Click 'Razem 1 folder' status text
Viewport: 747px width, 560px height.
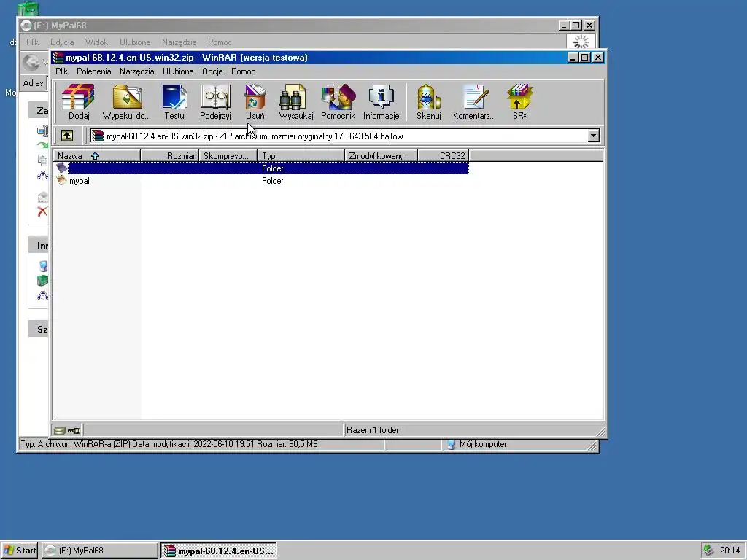click(373, 430)
